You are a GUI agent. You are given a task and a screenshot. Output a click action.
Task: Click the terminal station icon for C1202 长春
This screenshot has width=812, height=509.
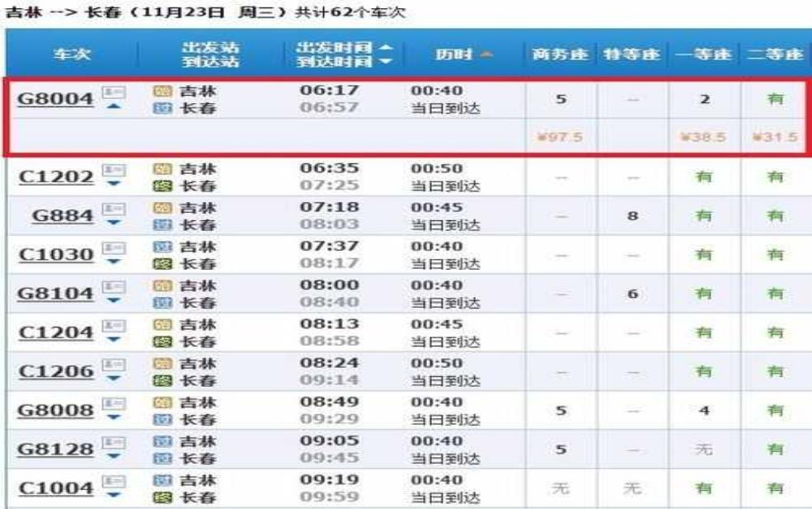pos(162,186)
